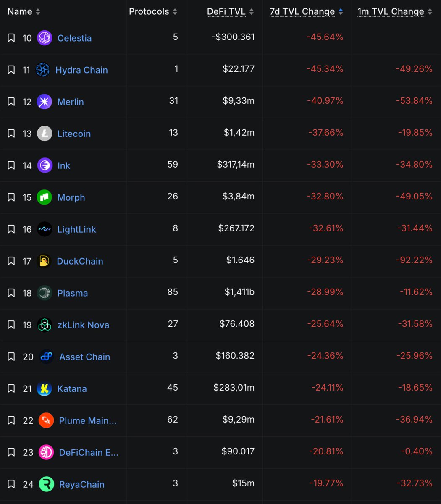The image size is (441, 504).
Task: Click the Hydra Chain logo icon
Action: click(43, 70)
